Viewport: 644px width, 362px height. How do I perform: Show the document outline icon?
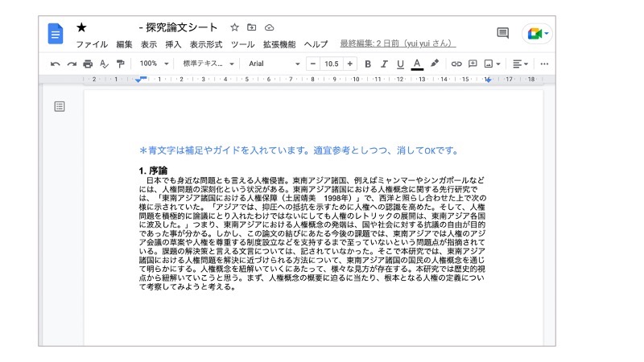60,106
